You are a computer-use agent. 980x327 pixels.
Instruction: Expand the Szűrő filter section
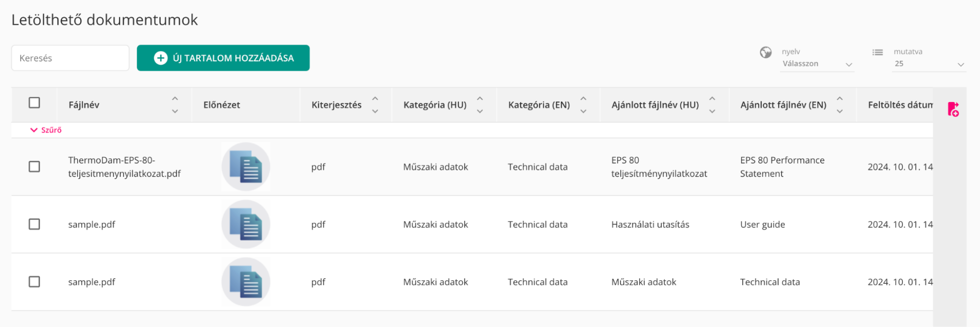[x=46, y=130]
